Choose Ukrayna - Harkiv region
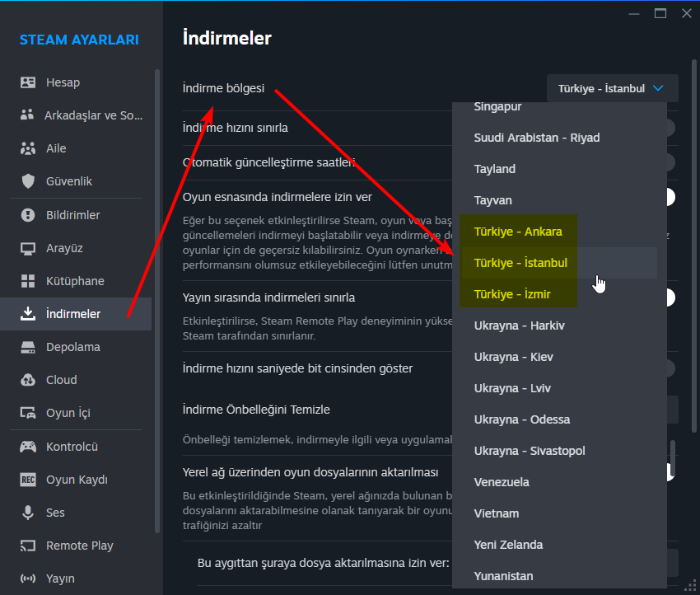The width and height of the screenshot is (700, 595). click(x=559, y=326)
